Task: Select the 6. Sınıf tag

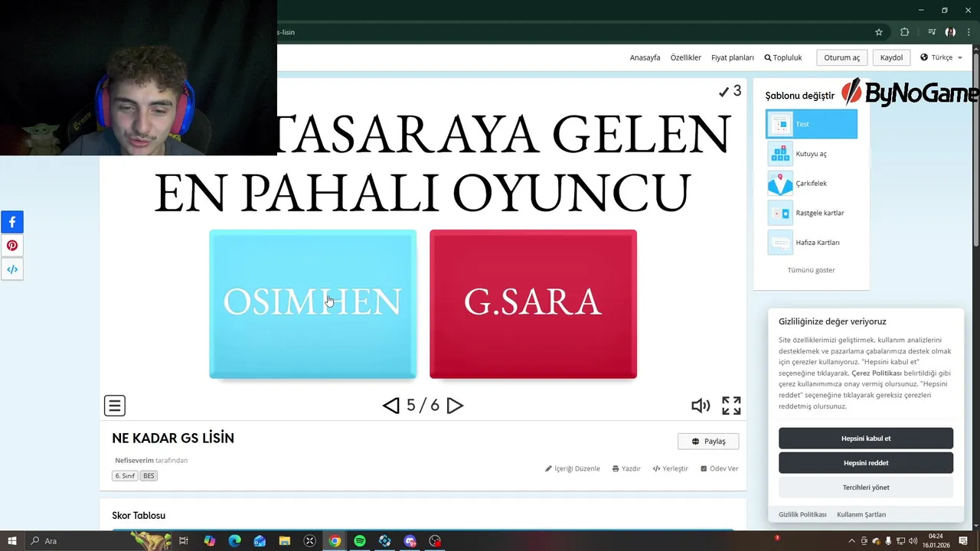Action: click(125, 476)
